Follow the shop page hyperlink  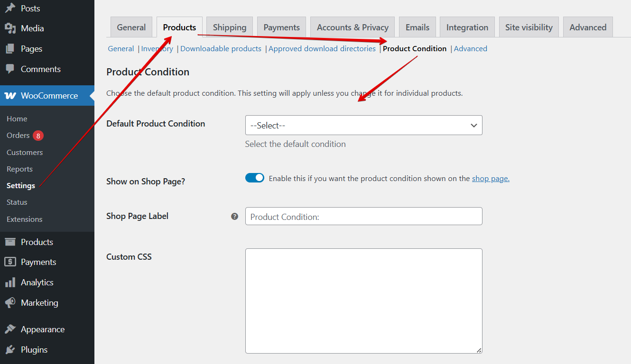click(491, 179)
